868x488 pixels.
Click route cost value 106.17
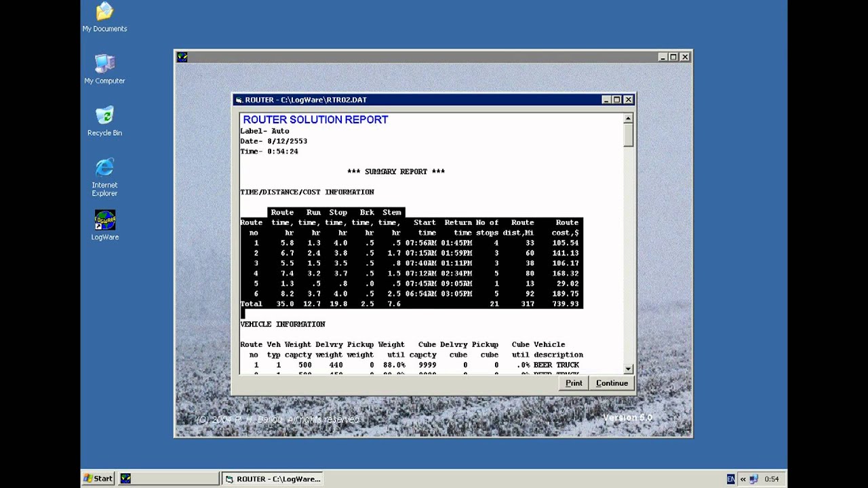coord(566,263)
